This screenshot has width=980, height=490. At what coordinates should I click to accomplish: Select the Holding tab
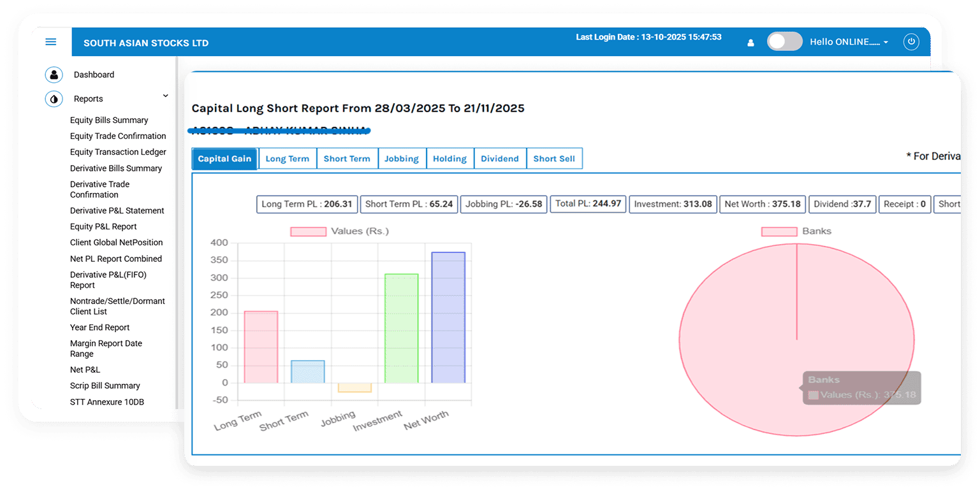pos(450,159)
